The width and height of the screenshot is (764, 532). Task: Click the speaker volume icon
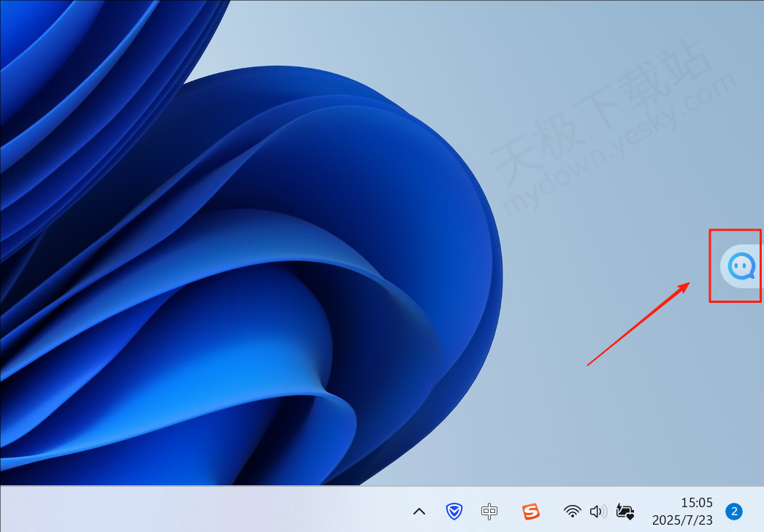click(x=597, y=512)
